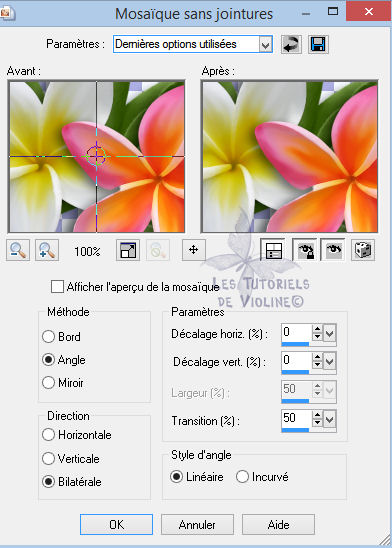Open Transition slider dropdown arrow
Image resolution: width=392 pixels, height=548 pixels.
click(x=329, y=419)
